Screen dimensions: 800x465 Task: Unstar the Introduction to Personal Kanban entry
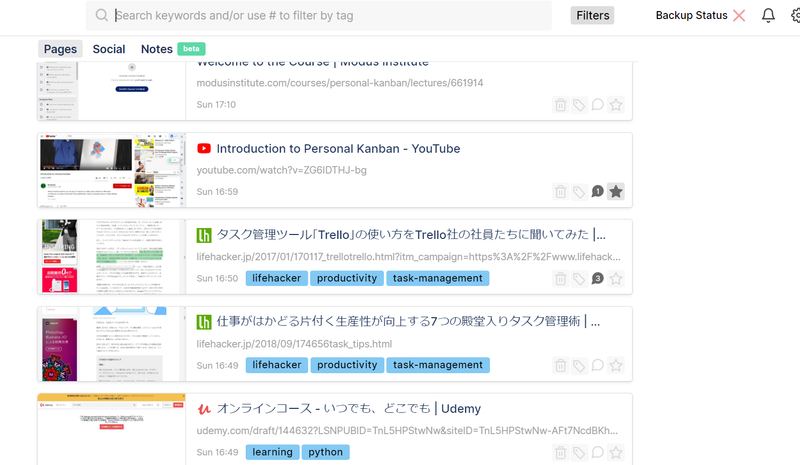tap(616, 191)
